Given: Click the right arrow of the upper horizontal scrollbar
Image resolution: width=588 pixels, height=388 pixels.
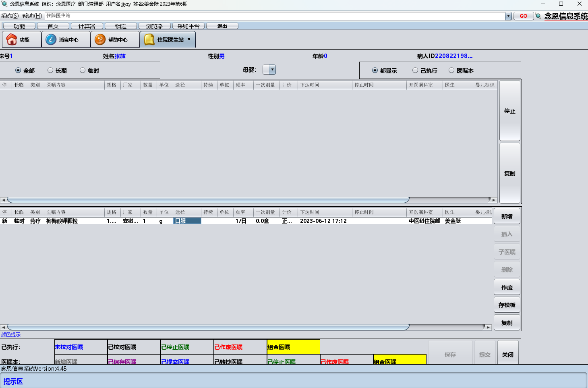Looking at the screenshot, I should [x=494, y=200].
